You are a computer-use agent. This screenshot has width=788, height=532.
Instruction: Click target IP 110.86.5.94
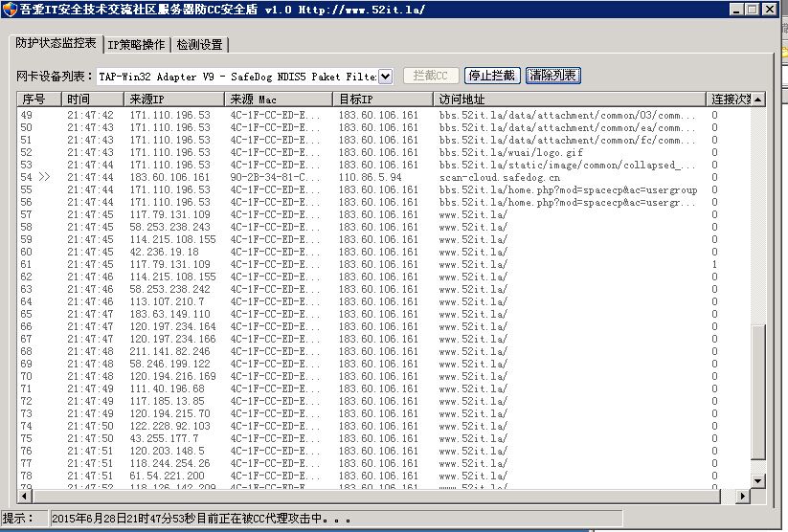point(370,177)
